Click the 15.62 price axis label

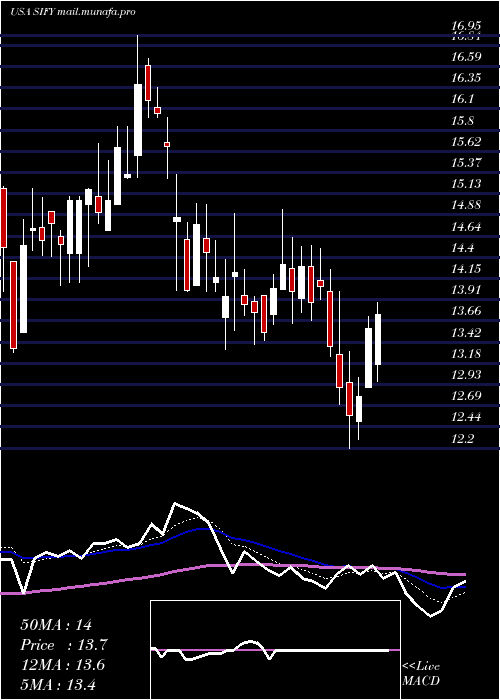click(466, 142)
